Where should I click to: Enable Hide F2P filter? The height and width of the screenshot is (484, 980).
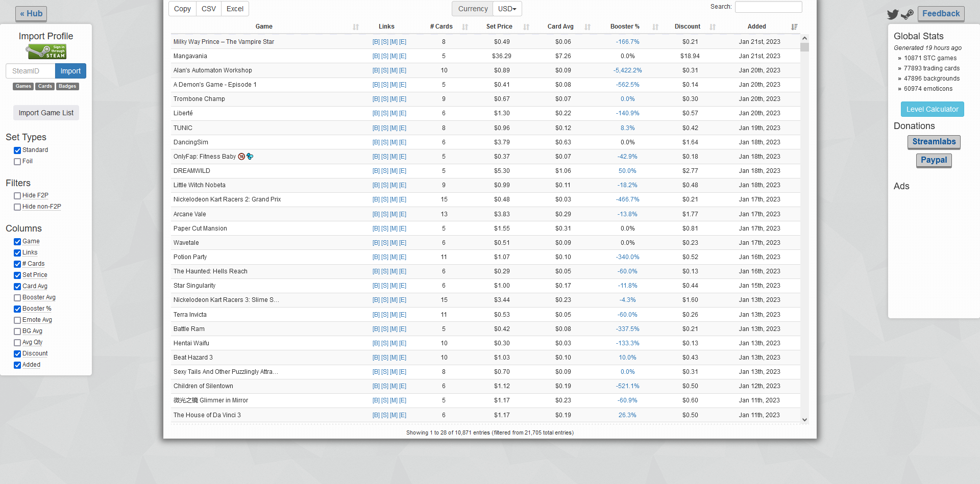pos(17,196)
